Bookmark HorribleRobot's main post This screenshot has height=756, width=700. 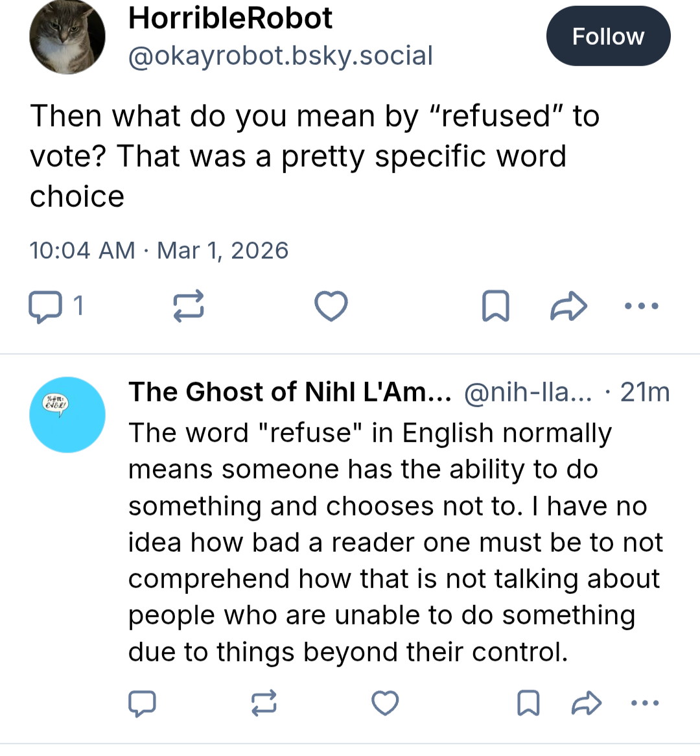496,306
